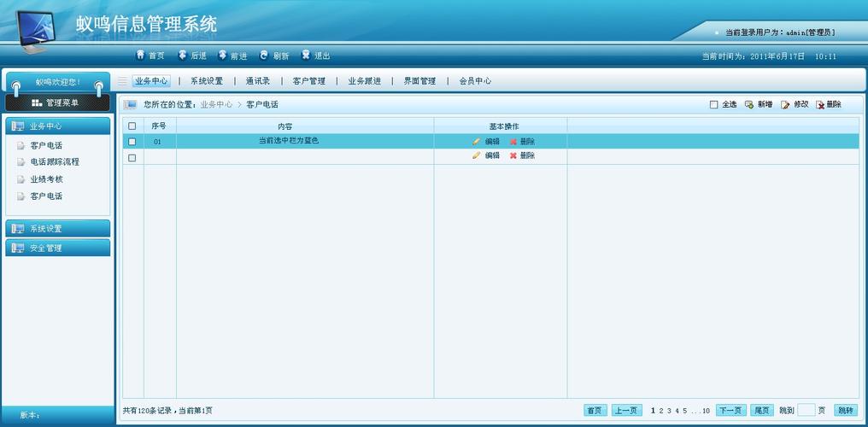
Task: Go to page 5 in the pager
Action: point(685,411)
